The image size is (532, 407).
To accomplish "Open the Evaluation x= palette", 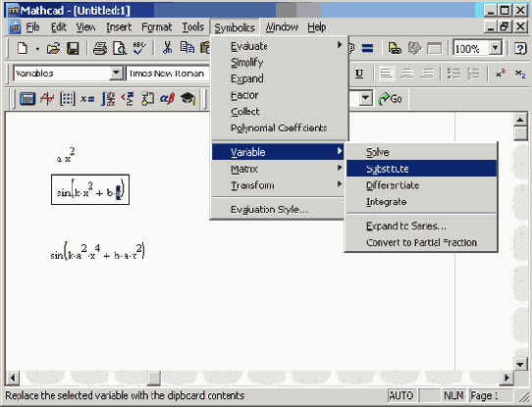I will point(87,99).
